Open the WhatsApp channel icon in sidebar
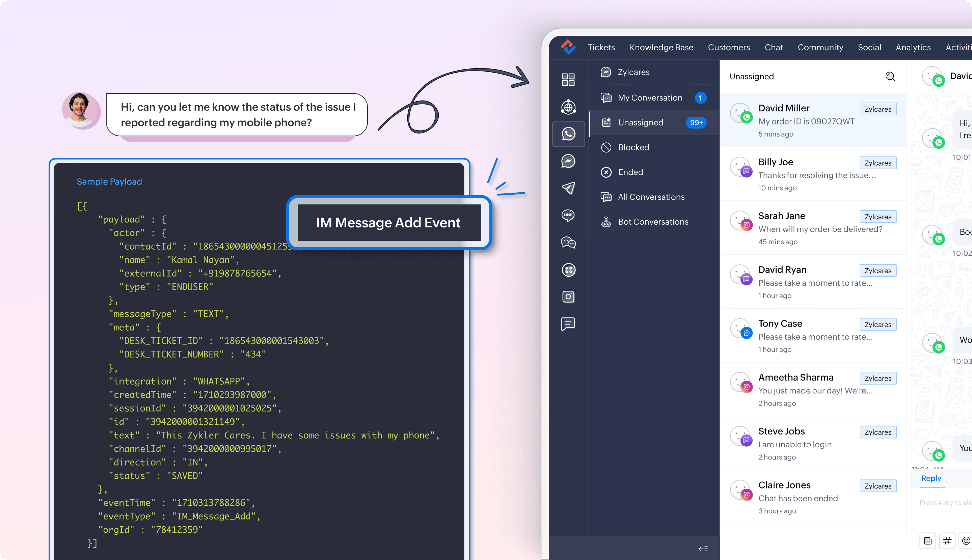 (x=568, y=134)
